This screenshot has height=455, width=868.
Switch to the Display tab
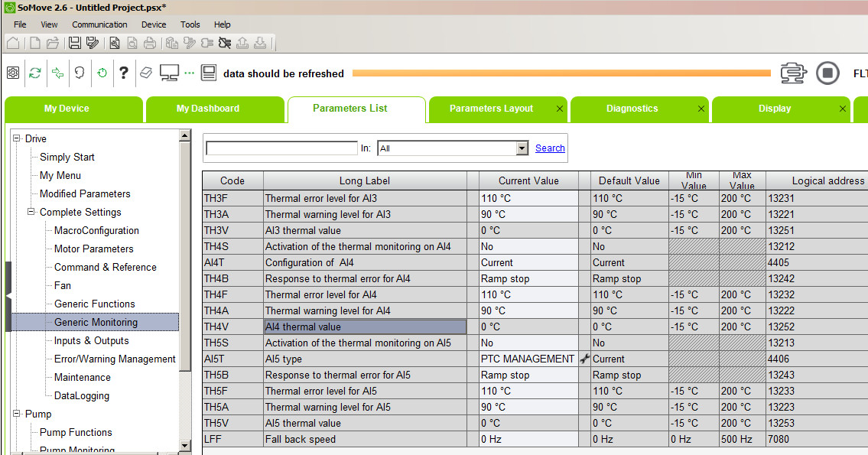(x=781, y=109)
